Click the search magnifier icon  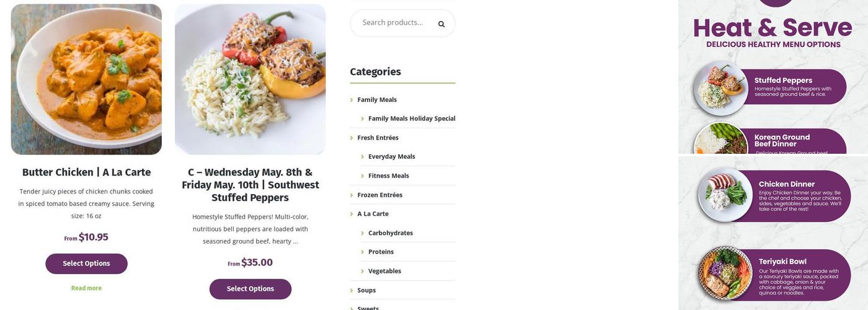(441, 24)
